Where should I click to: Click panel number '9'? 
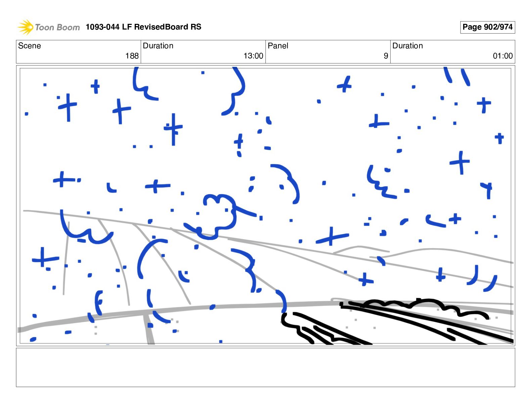(x=386, y=56)
